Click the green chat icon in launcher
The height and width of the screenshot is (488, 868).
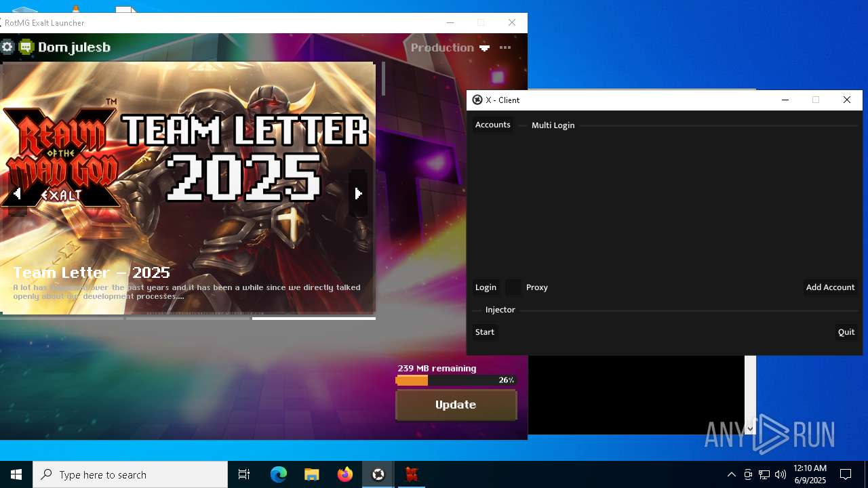point(26,47)
